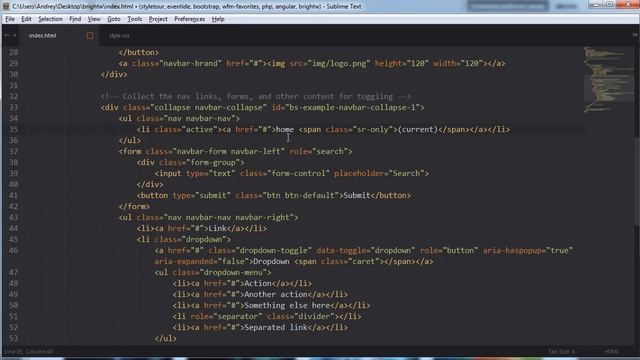Open the Tab Size: 4 indentation selector
Screen dimensions: 640x360
[x=561, y=351]
